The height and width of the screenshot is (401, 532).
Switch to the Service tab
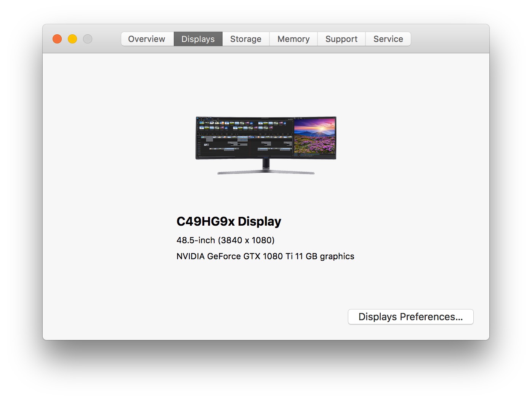coord(388,39)
